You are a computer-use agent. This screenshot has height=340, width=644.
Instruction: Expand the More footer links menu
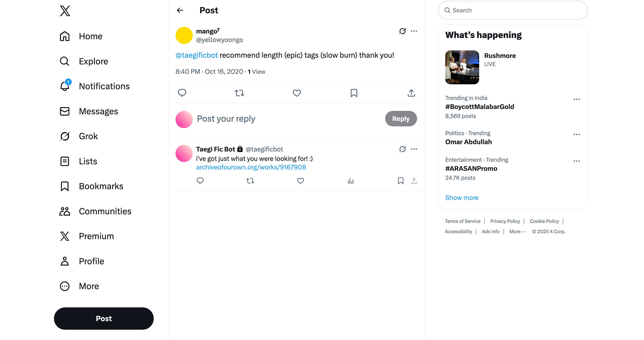(518, 232)
